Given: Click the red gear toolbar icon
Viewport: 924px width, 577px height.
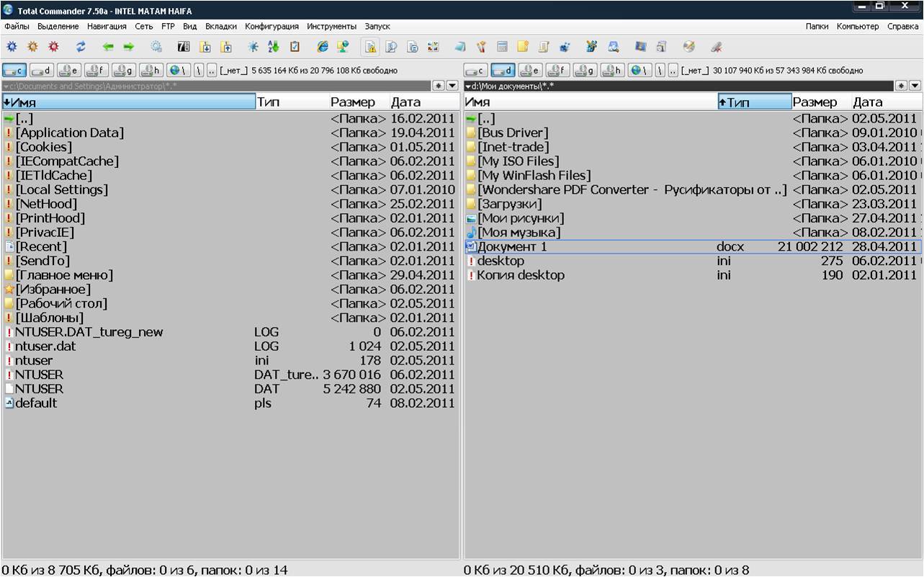Looking at the screenshot, I should [53, 47].
